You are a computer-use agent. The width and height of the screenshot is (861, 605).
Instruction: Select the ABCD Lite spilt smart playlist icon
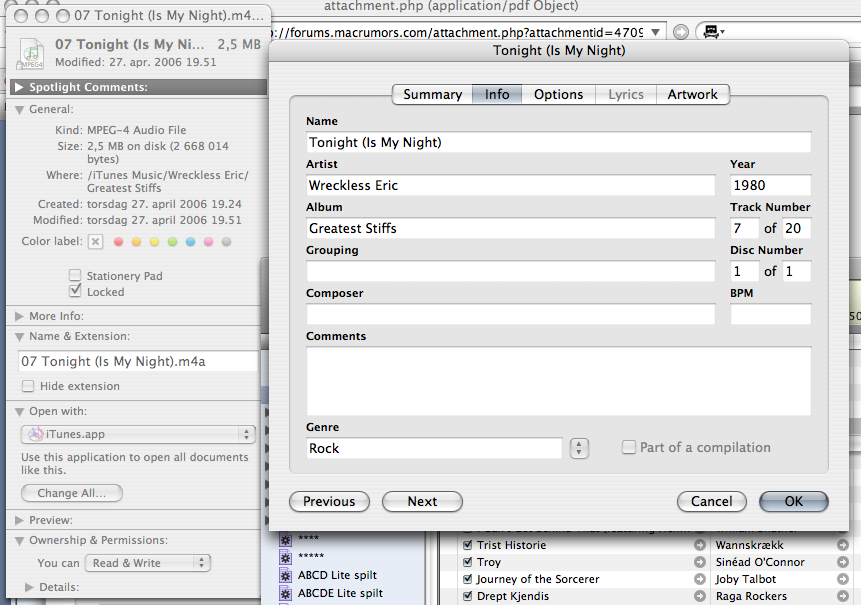(x=286, y=575)
